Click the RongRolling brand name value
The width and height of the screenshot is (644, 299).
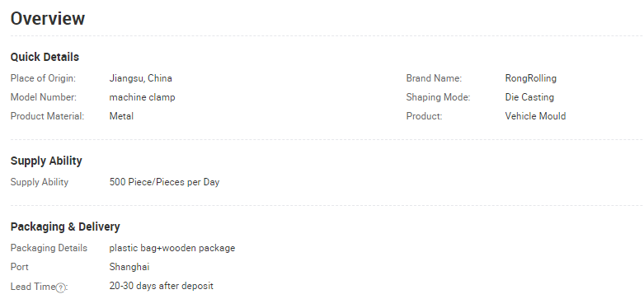point(531,78)
